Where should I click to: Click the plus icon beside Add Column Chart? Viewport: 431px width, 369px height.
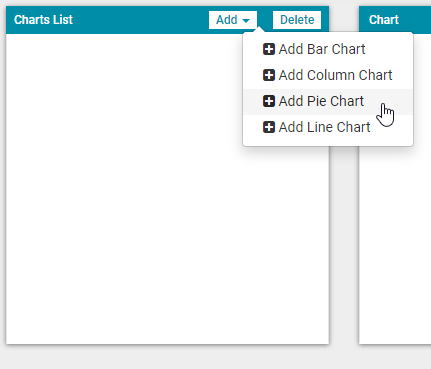269,75
